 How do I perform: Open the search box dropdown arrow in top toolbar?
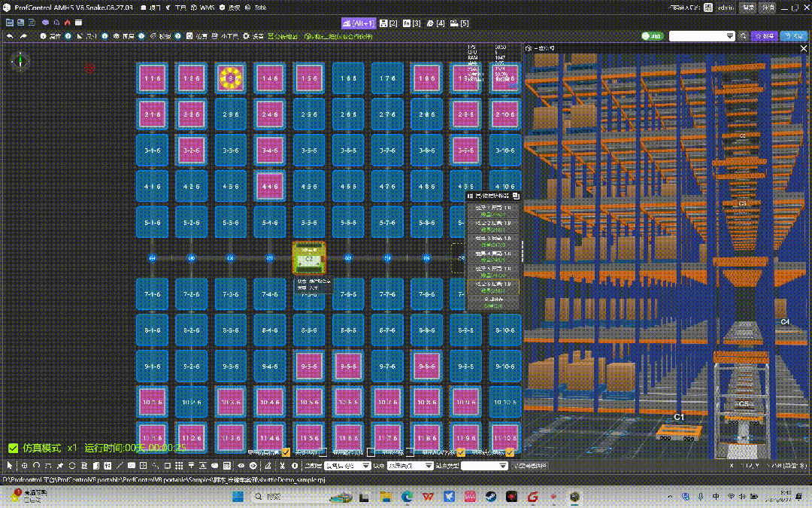click(729, 36)
